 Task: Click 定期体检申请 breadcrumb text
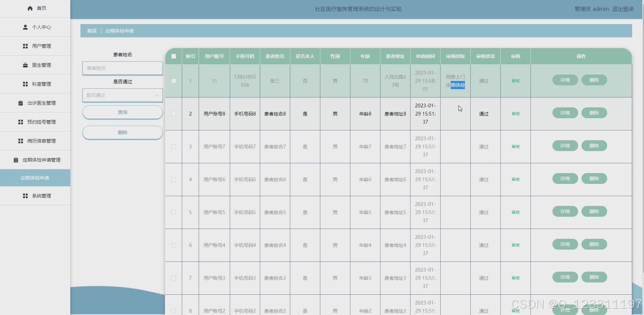pyautogui.click(x=120, y=31)
